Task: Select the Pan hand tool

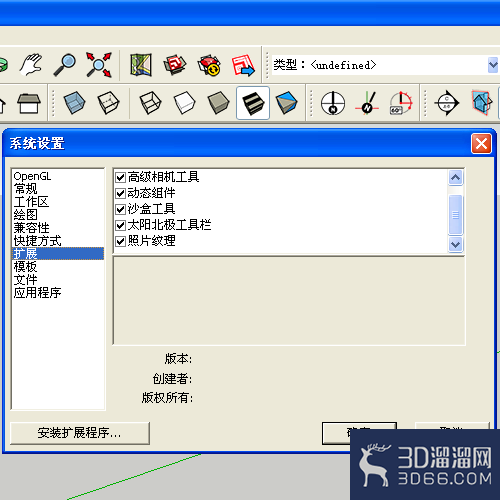Action: tap(31, 64)
